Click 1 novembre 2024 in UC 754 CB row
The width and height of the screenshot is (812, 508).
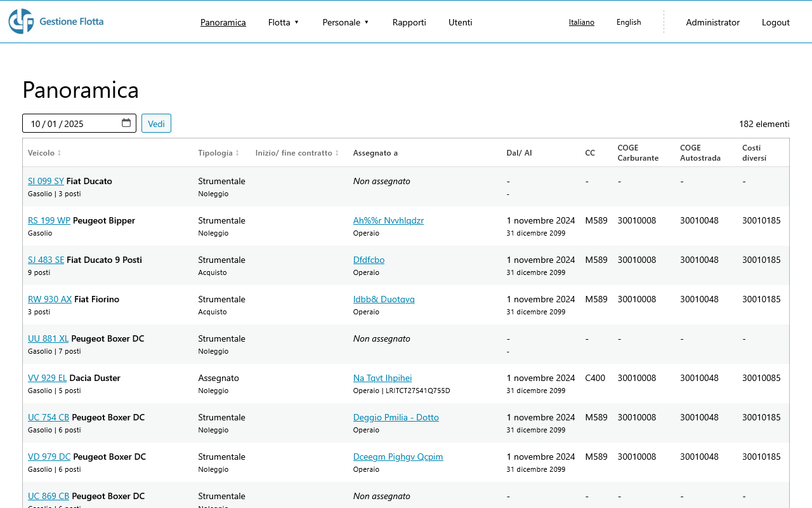point(540,417)
